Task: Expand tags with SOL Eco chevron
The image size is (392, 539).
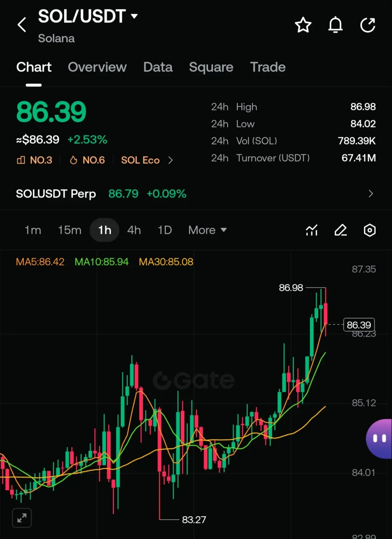Action: point(171,160)
